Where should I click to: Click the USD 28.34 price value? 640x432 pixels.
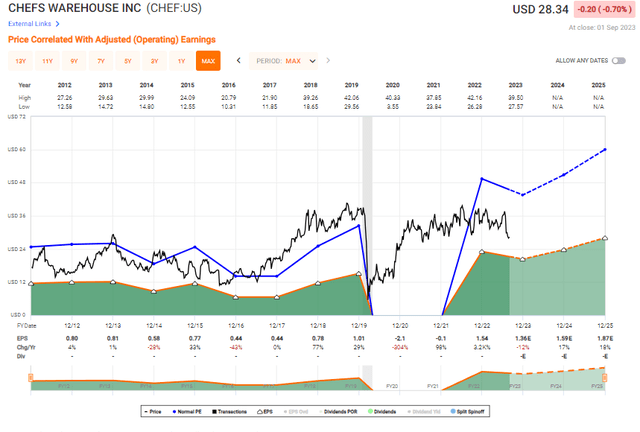pyautogui.click(x=540, y=9)
